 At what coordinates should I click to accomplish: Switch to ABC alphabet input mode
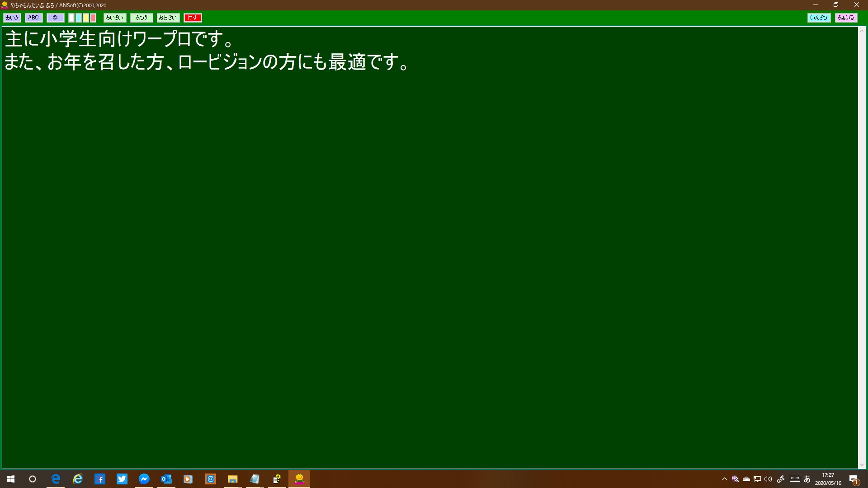tap(33, 18)
